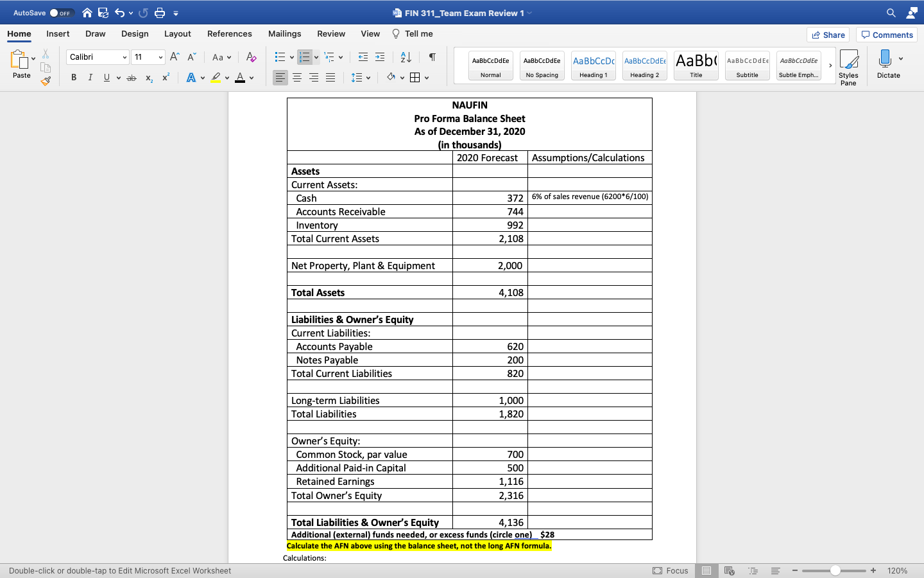Expand the numbering list dropdown
Image resolution: width=924 pixels, height=578 pixels.
(316, 57)
